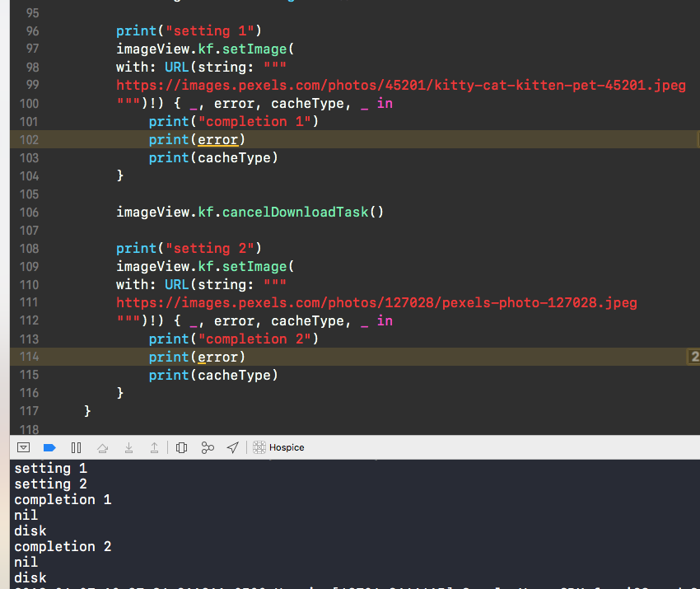
Task: Click console output line 'completion 1'
Action: click(63, 500)
